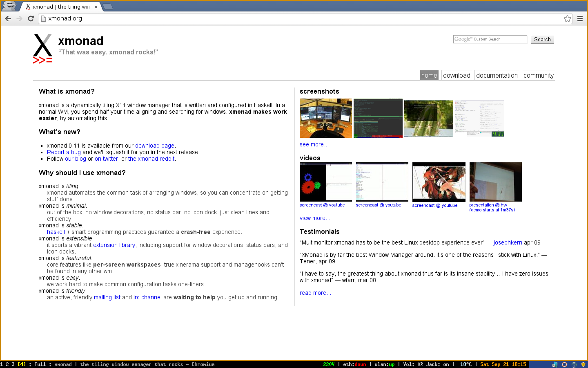This screenshot has width=588, height=368.
Task: Open the extension library link
Action: [114, 245]
